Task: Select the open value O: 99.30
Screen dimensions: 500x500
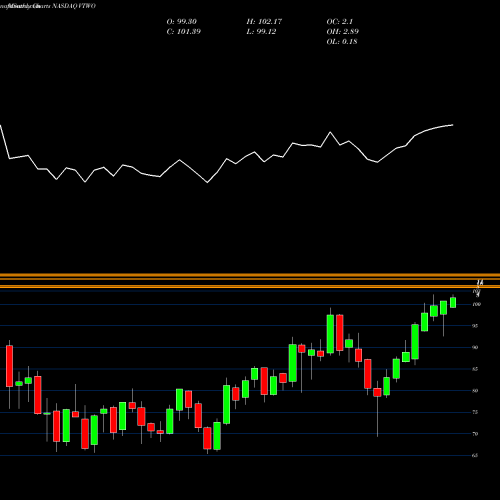Action: pos(182,22)
